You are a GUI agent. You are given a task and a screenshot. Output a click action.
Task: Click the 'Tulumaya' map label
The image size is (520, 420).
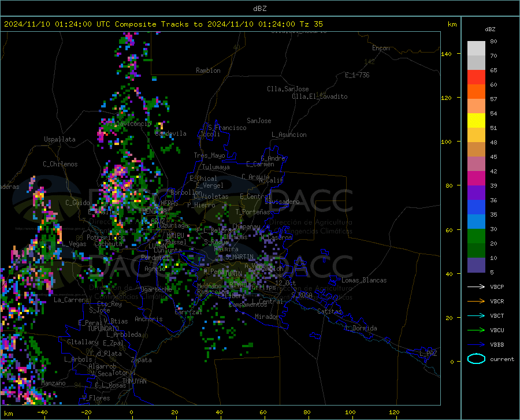[x=216, y=167]
